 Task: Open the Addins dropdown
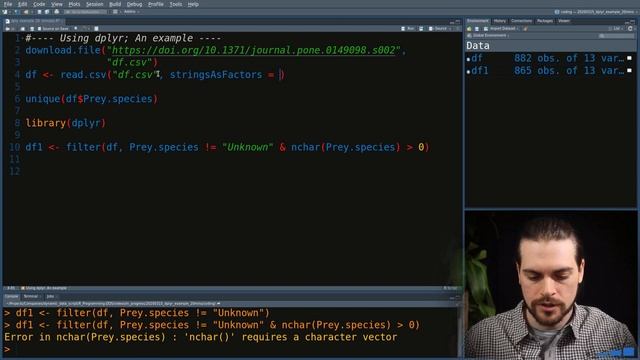point(131,12)
